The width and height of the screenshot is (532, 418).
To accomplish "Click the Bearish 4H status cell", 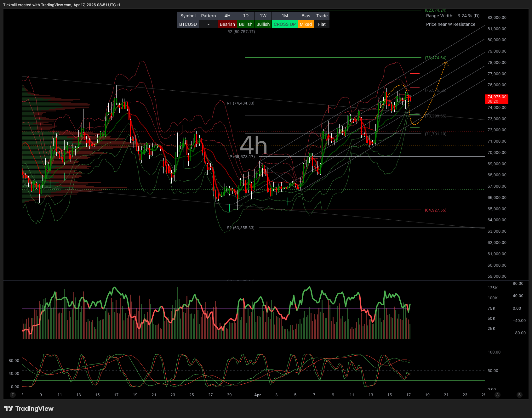I will [227, 24].
